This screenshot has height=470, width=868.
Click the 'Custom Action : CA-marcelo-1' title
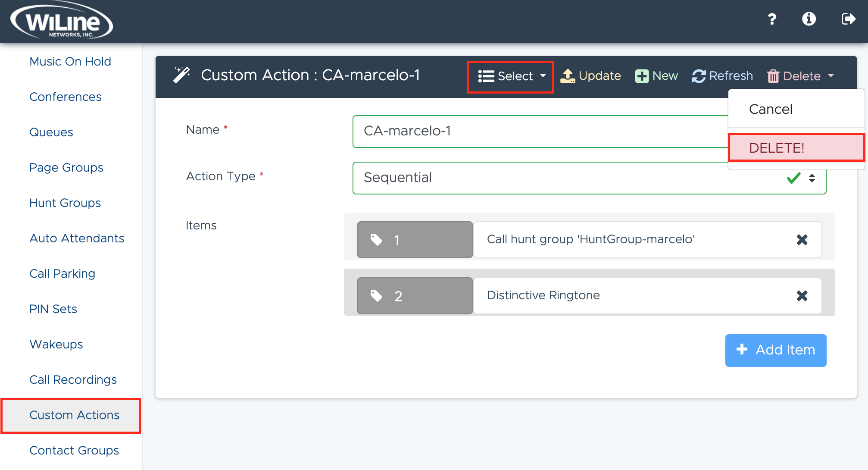tap(310, 75)
